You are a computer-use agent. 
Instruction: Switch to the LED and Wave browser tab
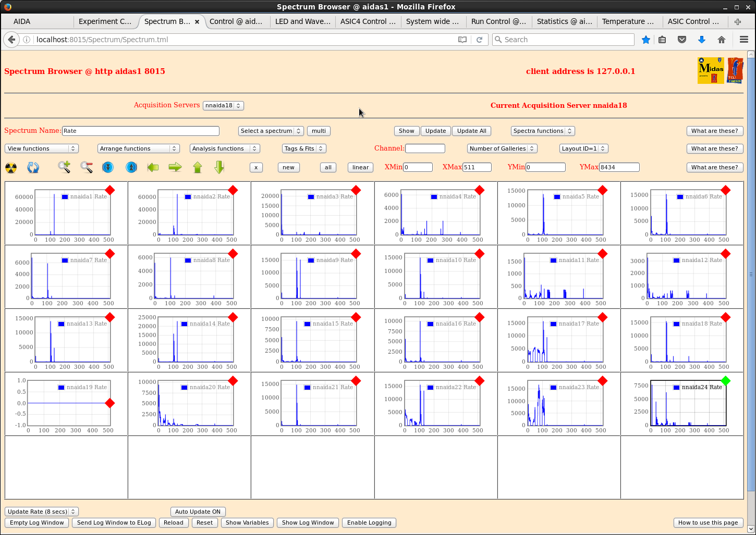point(302,21)
